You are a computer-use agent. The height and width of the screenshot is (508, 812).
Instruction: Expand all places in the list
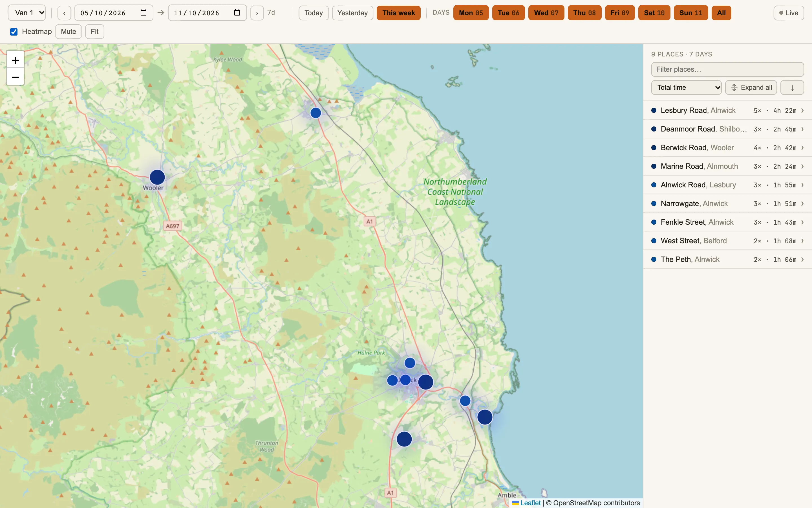[x=751, y=88]
